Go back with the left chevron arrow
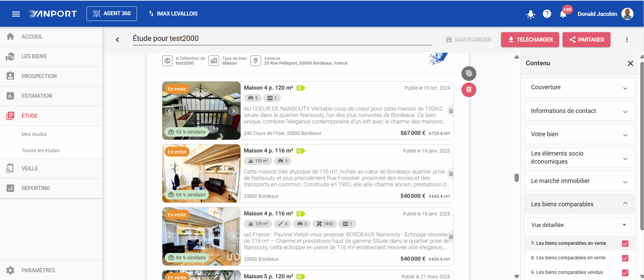644x280 pixels. (x=117, y=40)
